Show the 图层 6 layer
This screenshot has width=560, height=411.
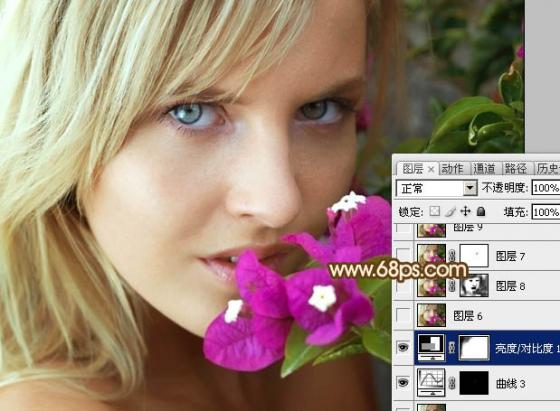click(x=404, y=315)
